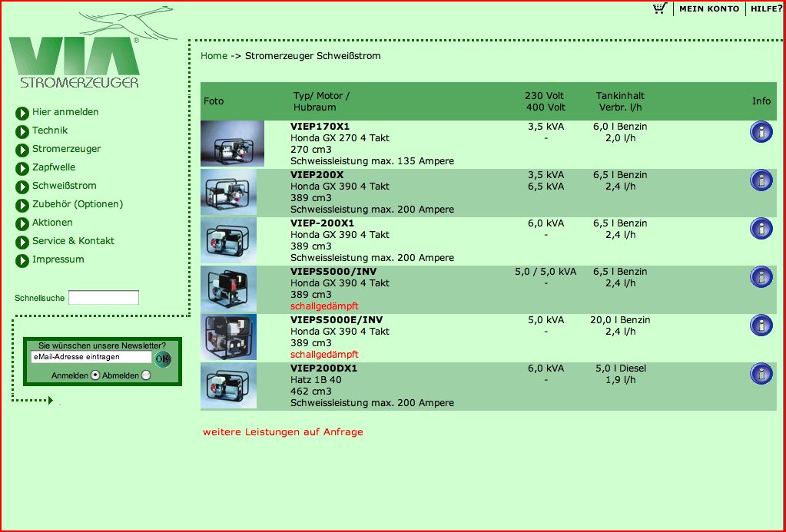Image resolution: width=786 pixels, height=532 pixels.
Task: Click 'Hatz 1B 40' motor text
Action: tap(316, 380)
